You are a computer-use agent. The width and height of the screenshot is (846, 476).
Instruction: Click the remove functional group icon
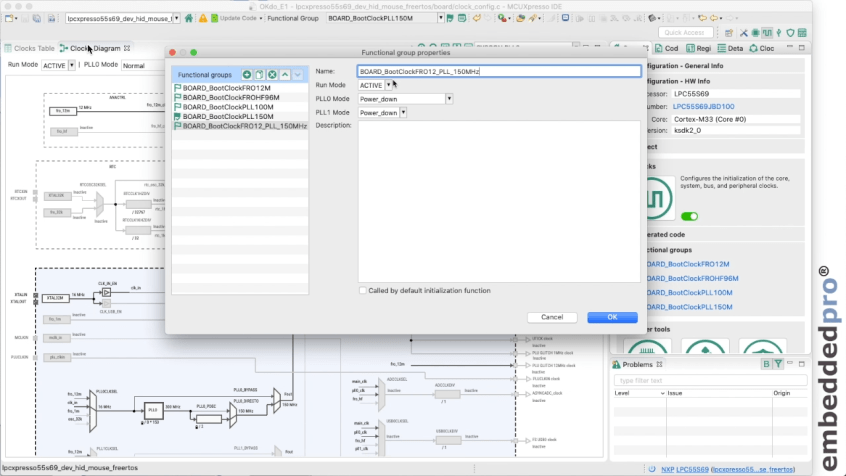click(x=272, y=75)
